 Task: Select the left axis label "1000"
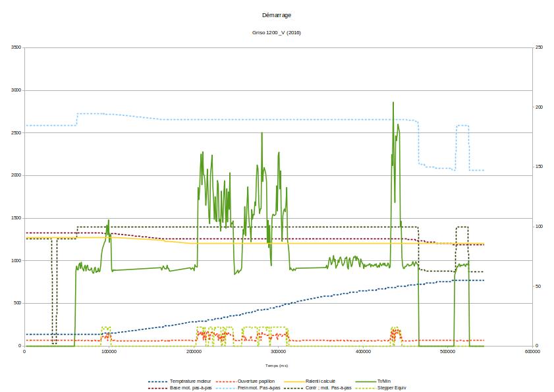(x=16, y=260)
